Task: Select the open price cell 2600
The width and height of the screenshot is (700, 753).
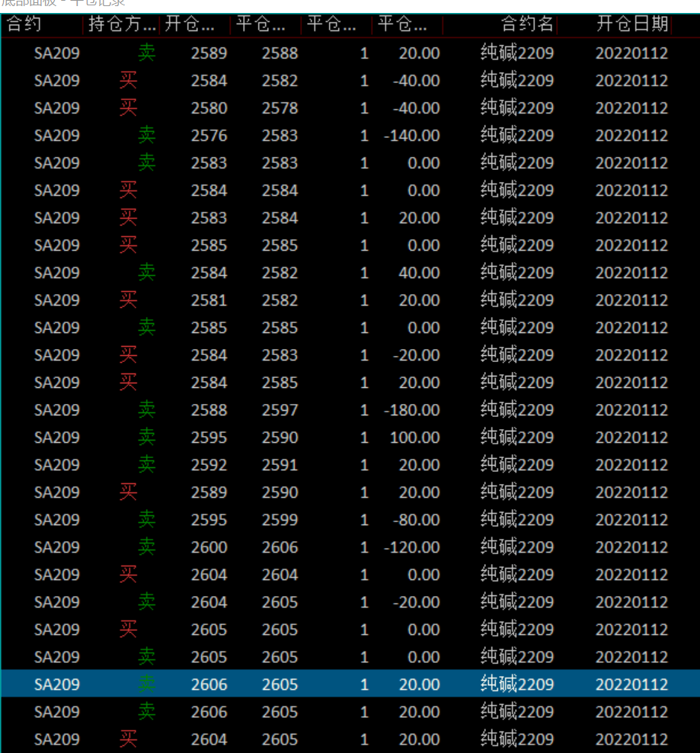Action: 209,547
